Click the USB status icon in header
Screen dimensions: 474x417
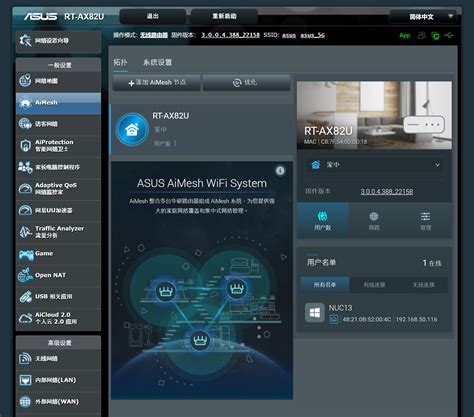click(449, 35)
